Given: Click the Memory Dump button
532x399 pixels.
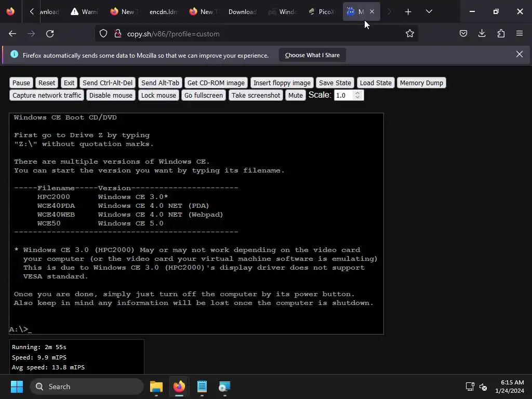Looking at the screenshot, I should tap(421, 83).
